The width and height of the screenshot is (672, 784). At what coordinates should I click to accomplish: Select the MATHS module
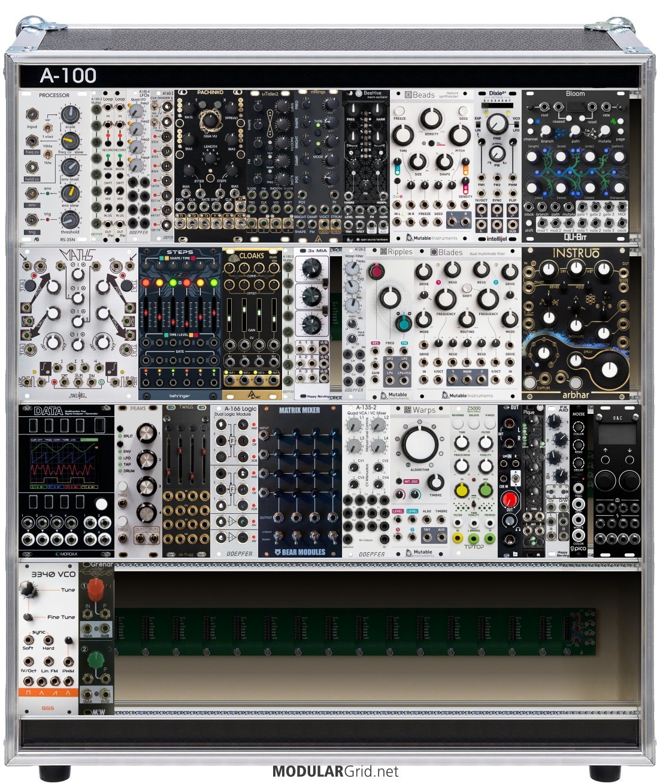click(x=78, y=323)
